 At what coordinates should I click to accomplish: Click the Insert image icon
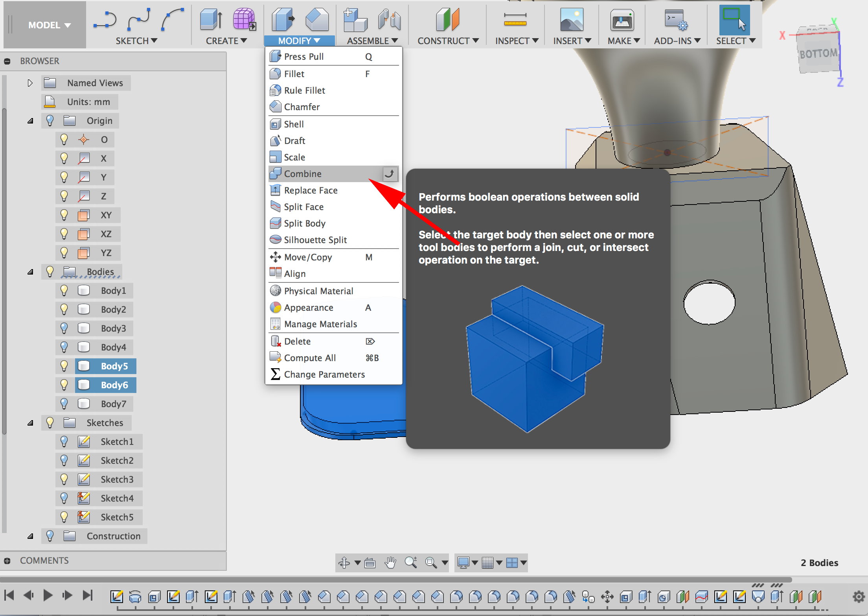pos(572,20)
